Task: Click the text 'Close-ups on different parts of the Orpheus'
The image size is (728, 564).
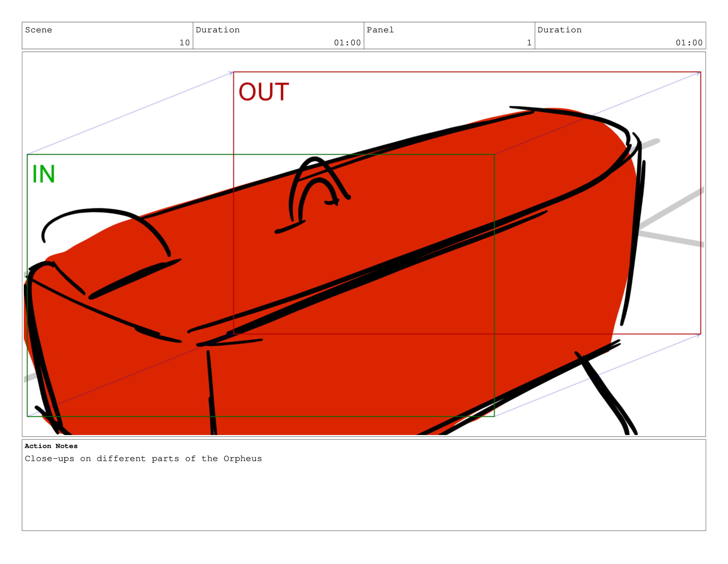Action: click(x=143, y=459)
